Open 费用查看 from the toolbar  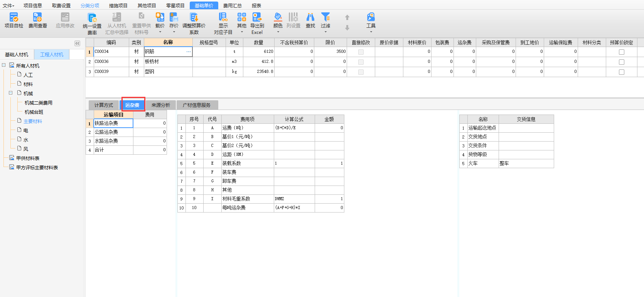tap(37, 20)
